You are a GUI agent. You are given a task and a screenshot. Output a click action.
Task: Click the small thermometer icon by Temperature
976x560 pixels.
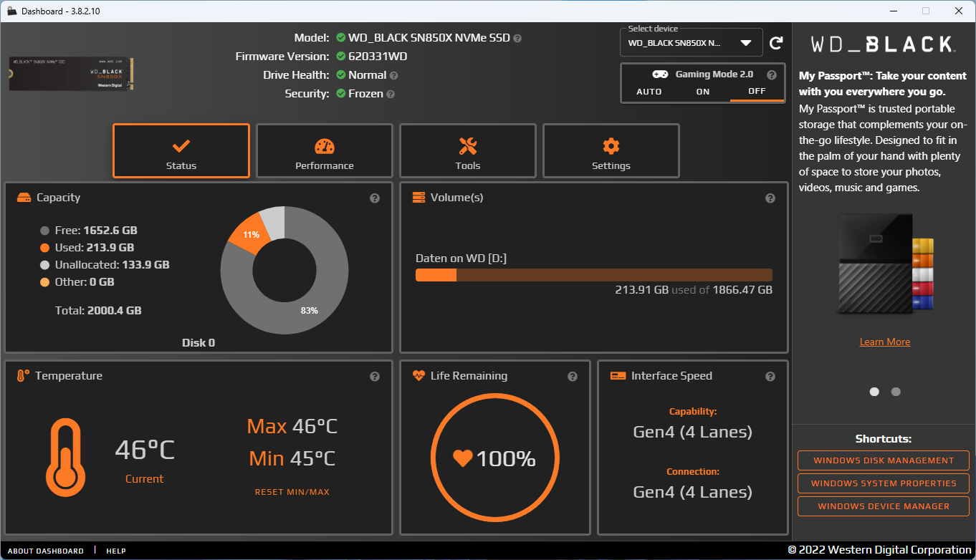pos(23,376)
